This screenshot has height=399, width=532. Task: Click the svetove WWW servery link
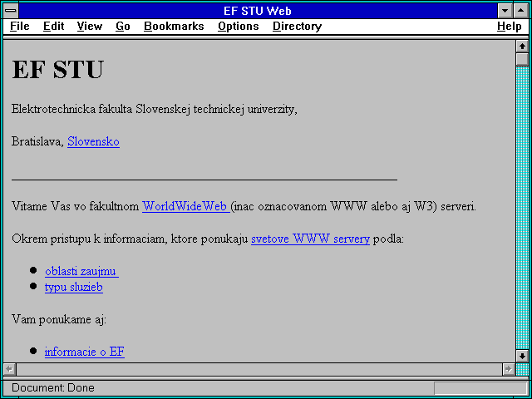[310, 239]
